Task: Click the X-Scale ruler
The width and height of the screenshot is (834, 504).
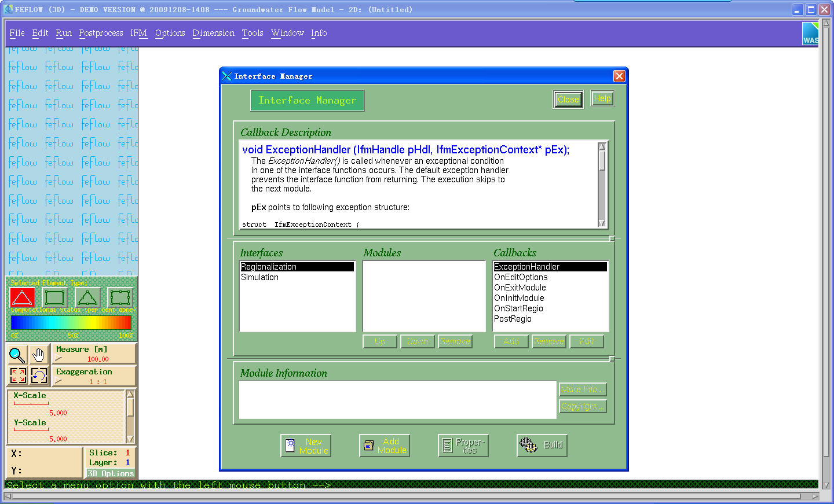Action: click(31, 403)
